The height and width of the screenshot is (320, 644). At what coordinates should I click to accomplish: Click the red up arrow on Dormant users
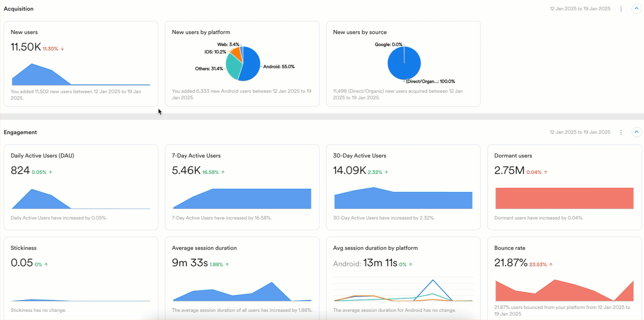[546, 172]
